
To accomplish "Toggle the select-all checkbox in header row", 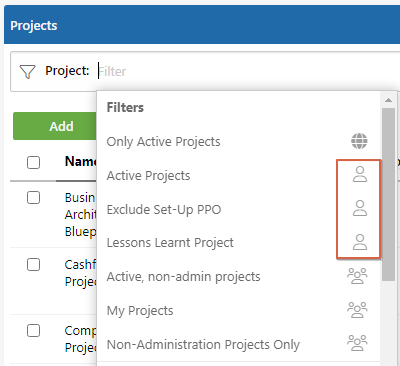I will 33,163.
